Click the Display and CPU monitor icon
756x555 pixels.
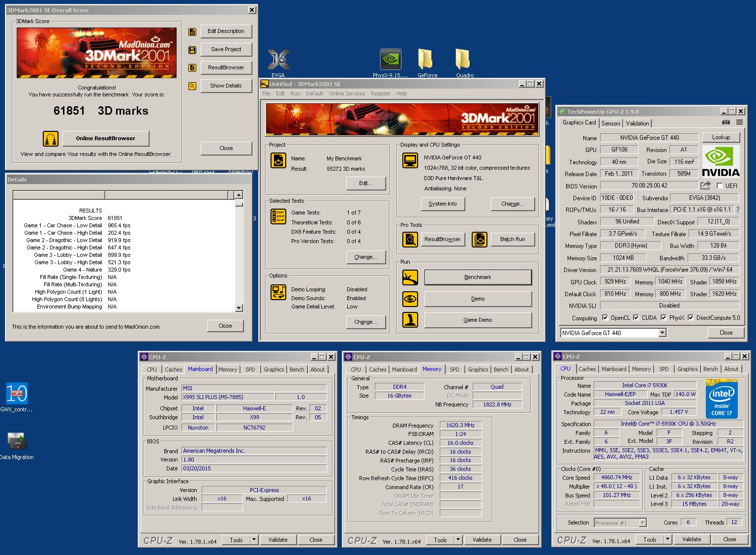(x=410, y=160)
